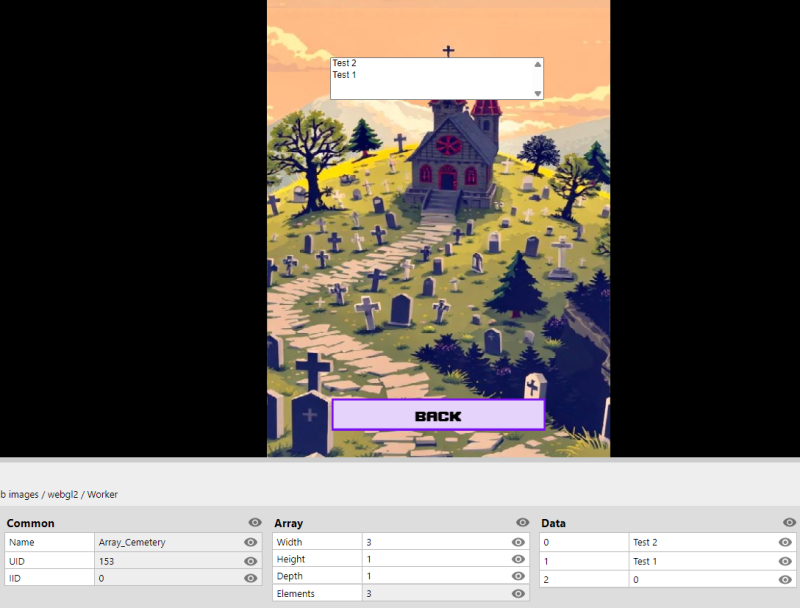800x608 pixels.
Task: Click eye icon beside the Elements row
Action: [518, 594]
